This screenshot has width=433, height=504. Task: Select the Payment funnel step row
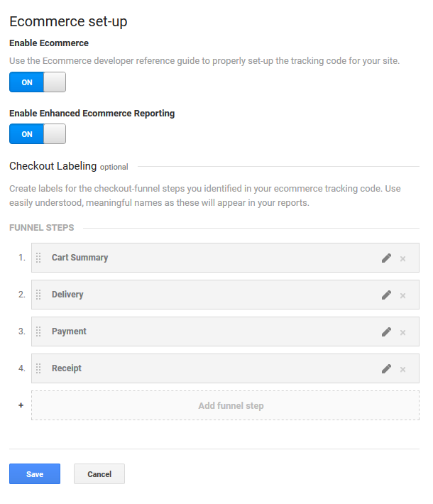coord(225,332)
